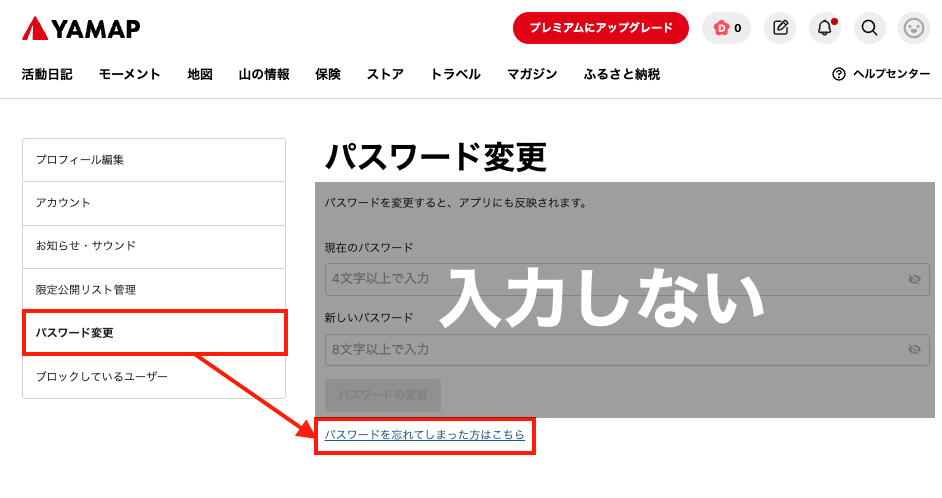Screen dimensions: 942x498
Task: Select プロフィール編集 in sidebar
Action: pos(154,160)
